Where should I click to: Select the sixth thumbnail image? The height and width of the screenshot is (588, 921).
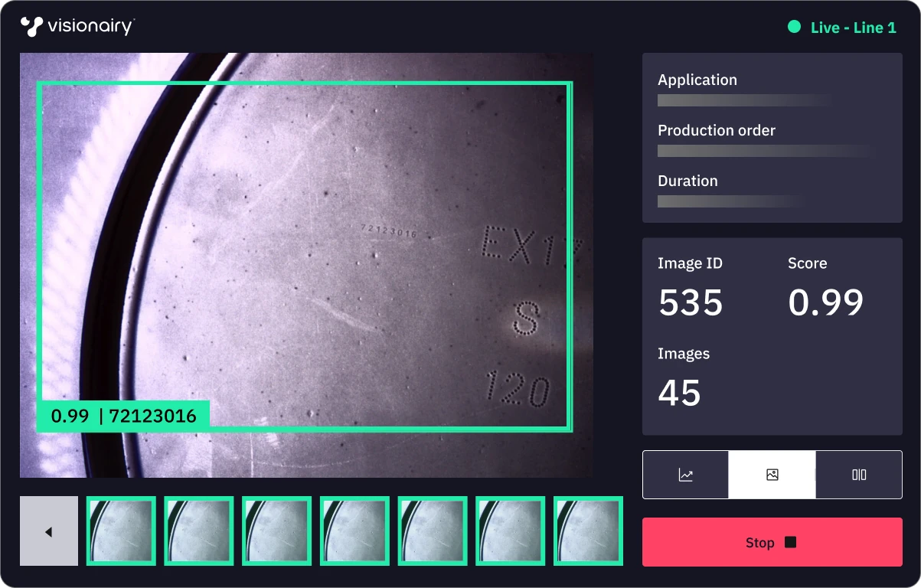point(511,531)
